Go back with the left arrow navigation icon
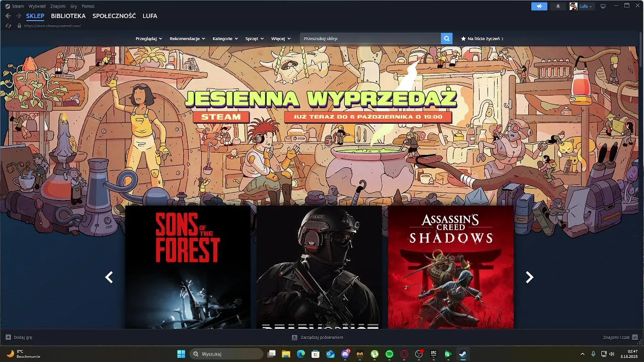The image size is (644, 362). pyautogui.click(x=8, y=16)
